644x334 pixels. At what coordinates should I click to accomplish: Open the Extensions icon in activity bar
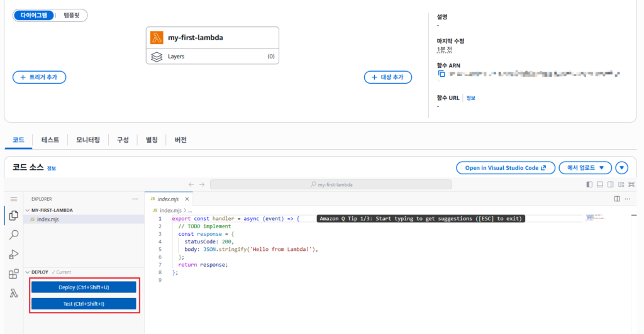click(x=14, y=274)
